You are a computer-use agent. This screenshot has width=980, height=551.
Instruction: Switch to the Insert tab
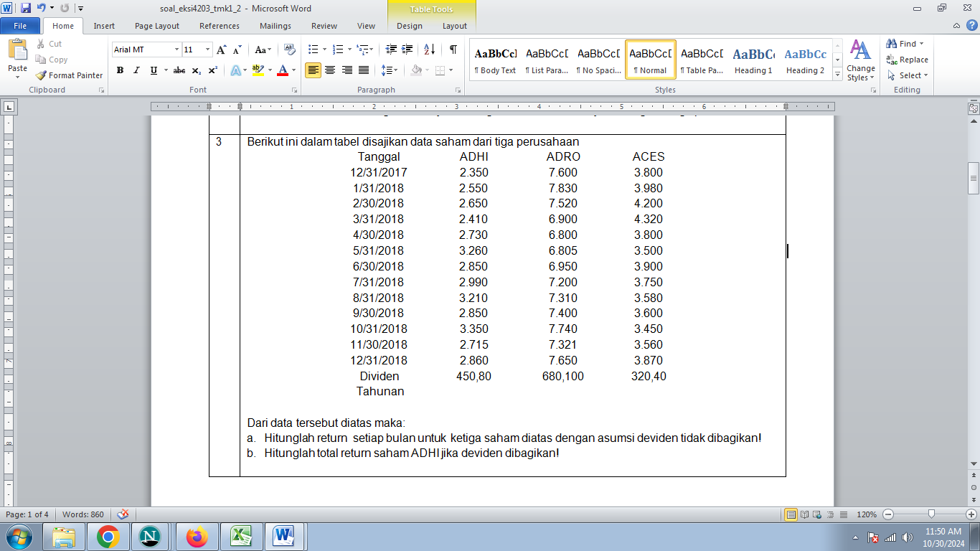104,26
